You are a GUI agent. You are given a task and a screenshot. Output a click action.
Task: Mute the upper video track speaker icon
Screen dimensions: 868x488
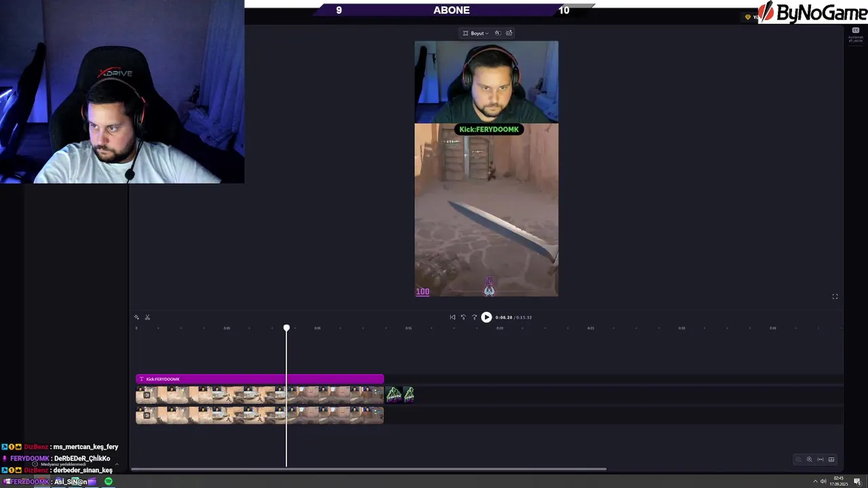coord(146,395)
